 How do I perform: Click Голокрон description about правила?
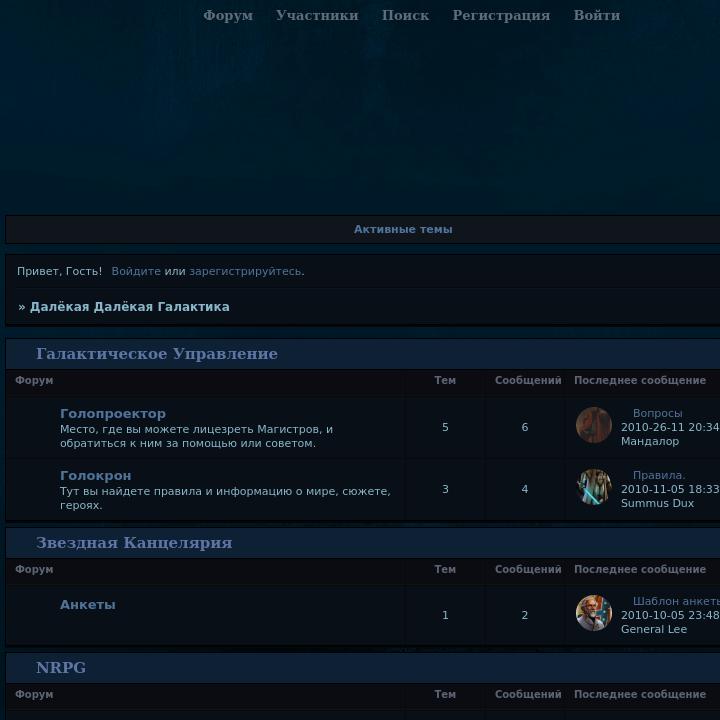click(225, 498)
